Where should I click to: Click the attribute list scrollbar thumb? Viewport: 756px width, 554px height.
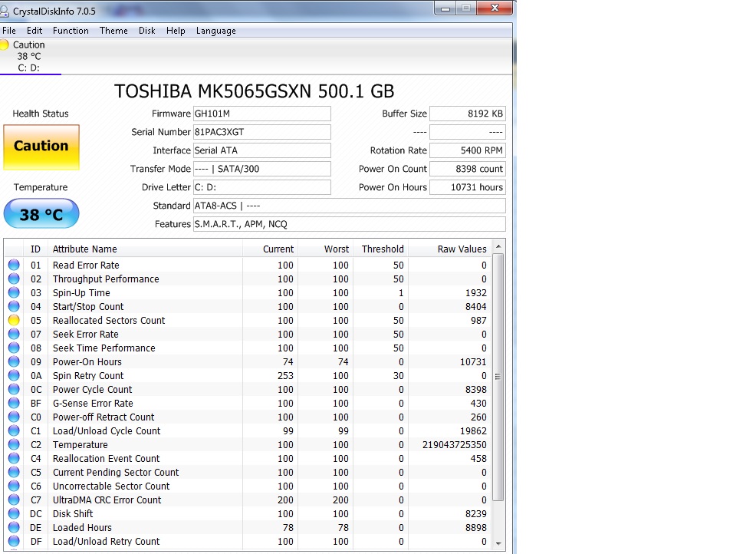(498, 378)
